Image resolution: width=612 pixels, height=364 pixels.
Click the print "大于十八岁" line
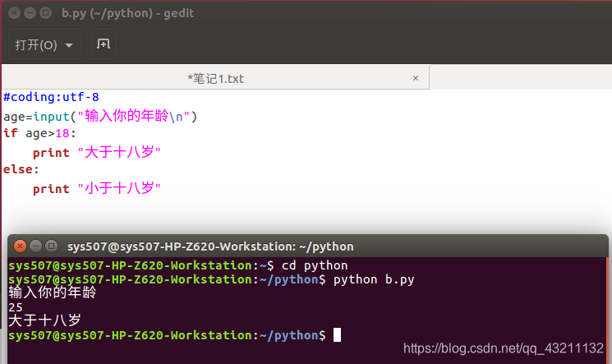tap(96, 152)
